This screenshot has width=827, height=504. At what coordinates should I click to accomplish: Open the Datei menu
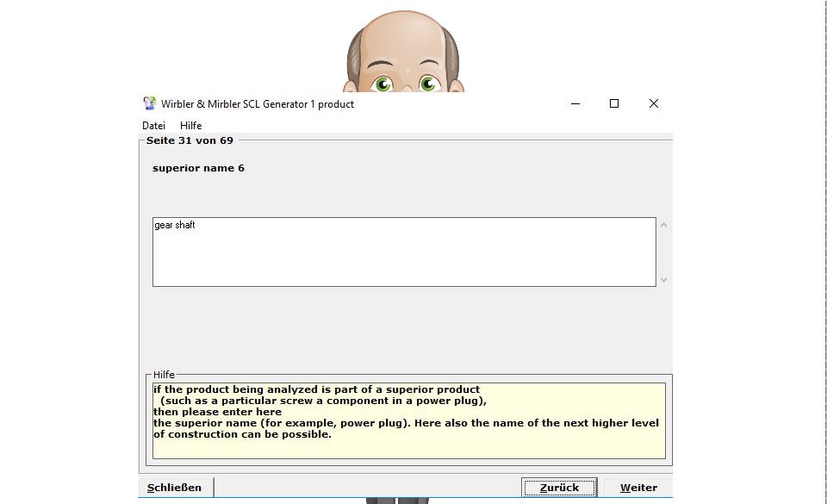point(153,126)
